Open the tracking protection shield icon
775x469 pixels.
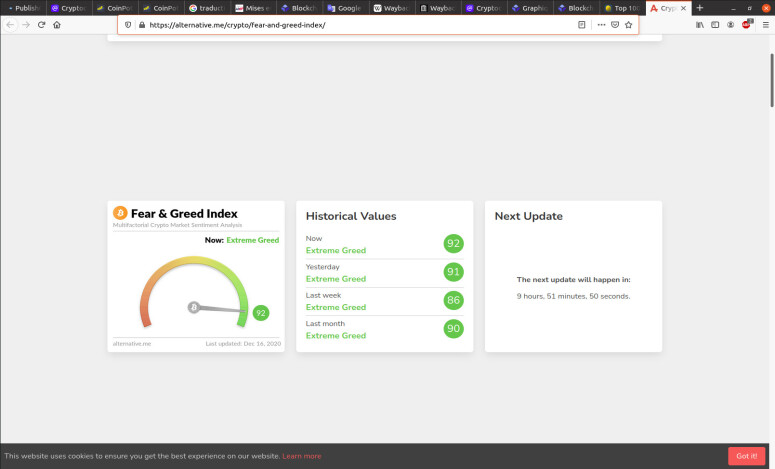click(128, 25)
